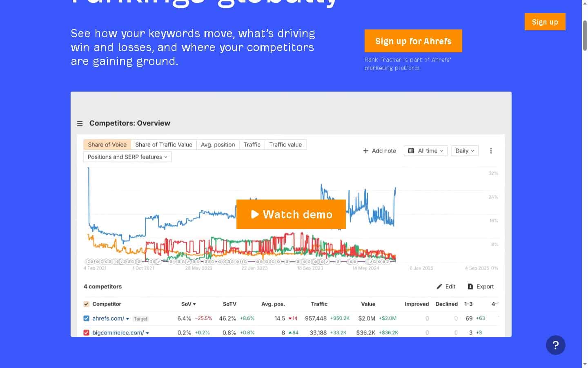The height and width of the screenshot is (368, 588).
Task: Switch to the Share of Traffic Value tab
Action: click(x=163, y=144)
